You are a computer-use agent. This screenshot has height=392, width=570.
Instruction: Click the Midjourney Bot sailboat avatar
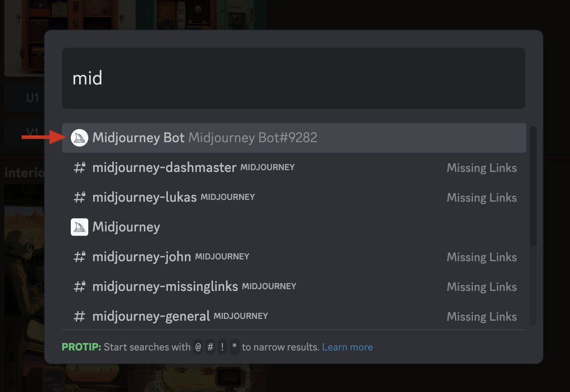pyautogui.click(x=79, y=138)
